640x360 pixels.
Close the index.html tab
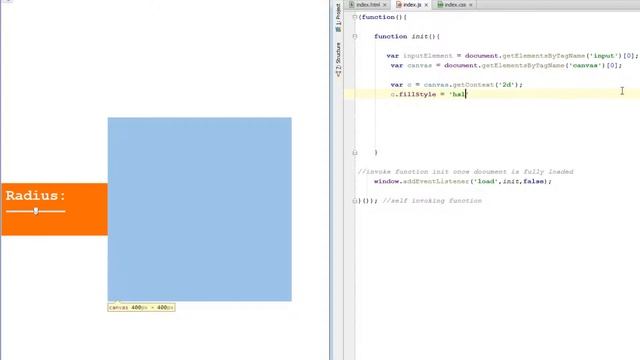tap(384, 5)
